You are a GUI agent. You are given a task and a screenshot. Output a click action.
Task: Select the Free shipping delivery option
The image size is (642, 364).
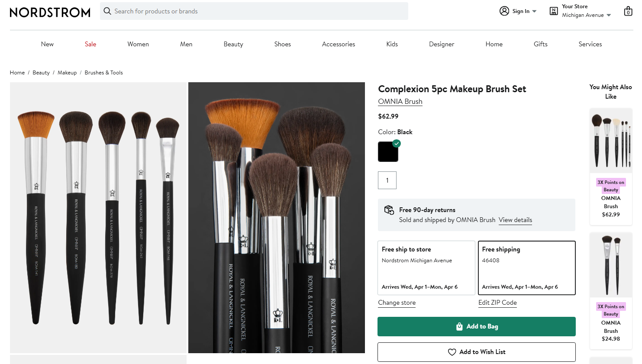coord(526,268)
